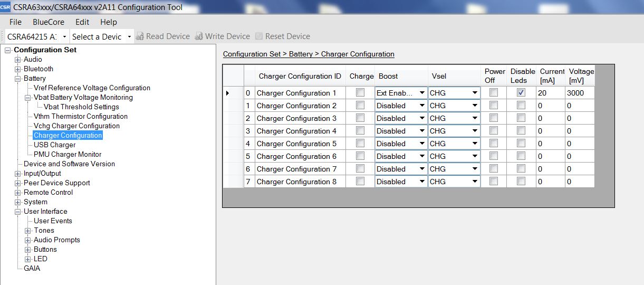644x285 pixels.
Task: Open the File menu
Action: click(16, 22)
